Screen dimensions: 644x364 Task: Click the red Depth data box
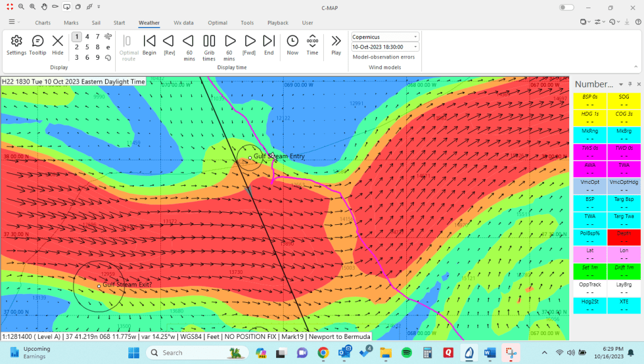[x=624, y=233]
